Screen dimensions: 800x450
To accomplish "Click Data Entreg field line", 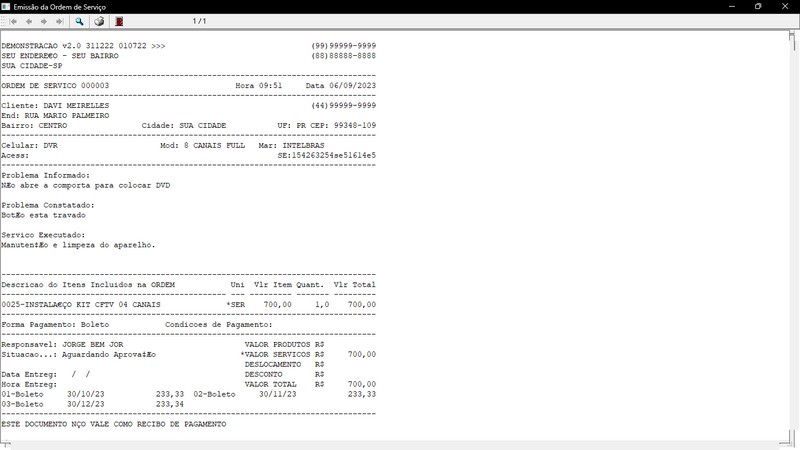I will (46, 374).
